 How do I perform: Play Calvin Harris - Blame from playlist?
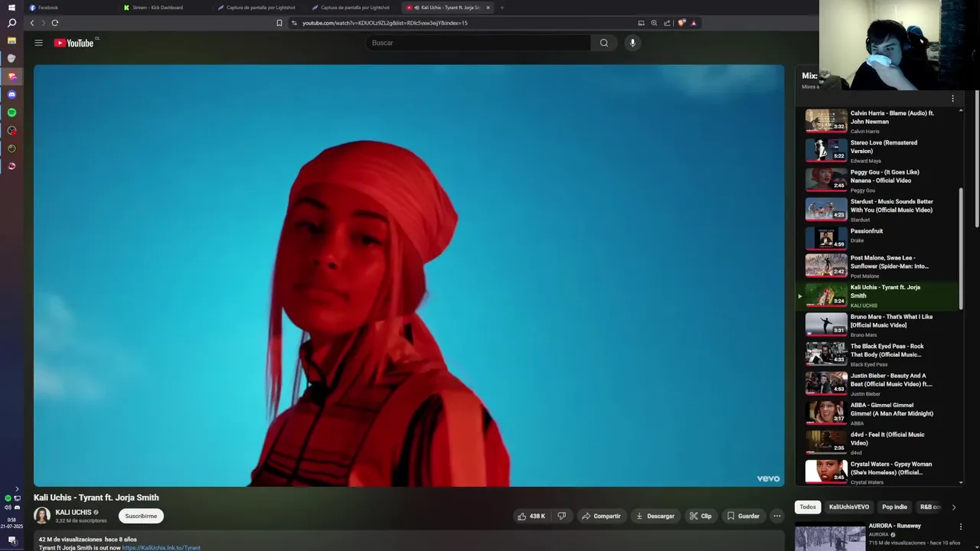[877, 122]
